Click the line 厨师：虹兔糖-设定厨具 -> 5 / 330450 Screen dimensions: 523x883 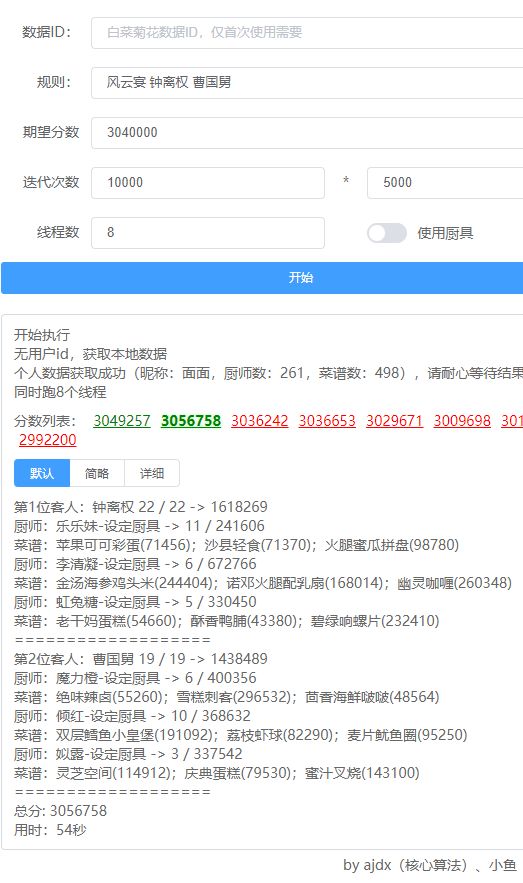click(x=135, y=603)
